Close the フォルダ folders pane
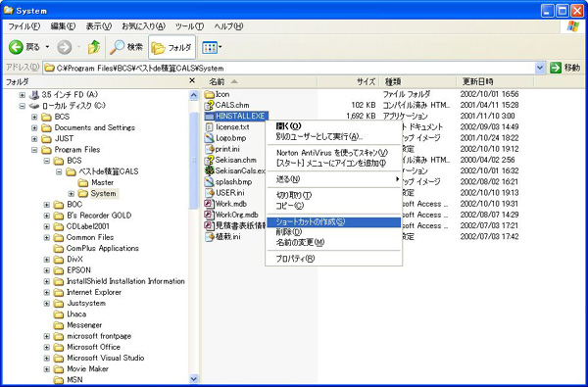 (x=192, y=80)
